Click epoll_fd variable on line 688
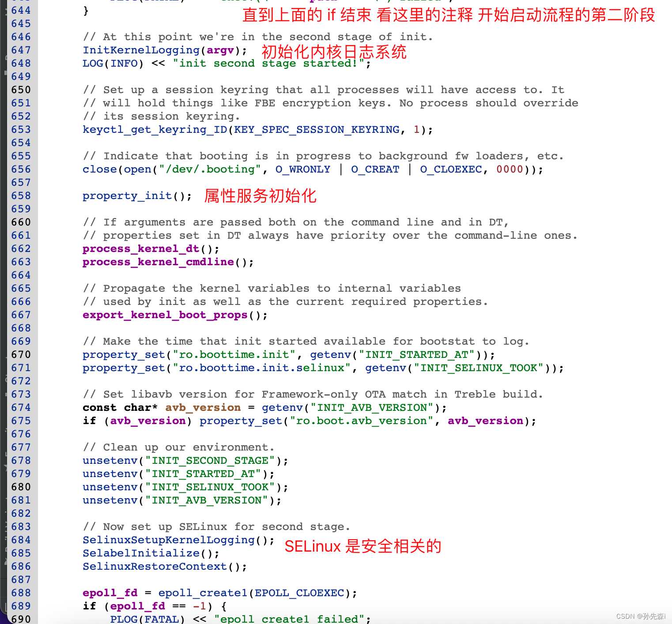Image resolution: width=672 pixels, height=624 pixels. [110, 593]
